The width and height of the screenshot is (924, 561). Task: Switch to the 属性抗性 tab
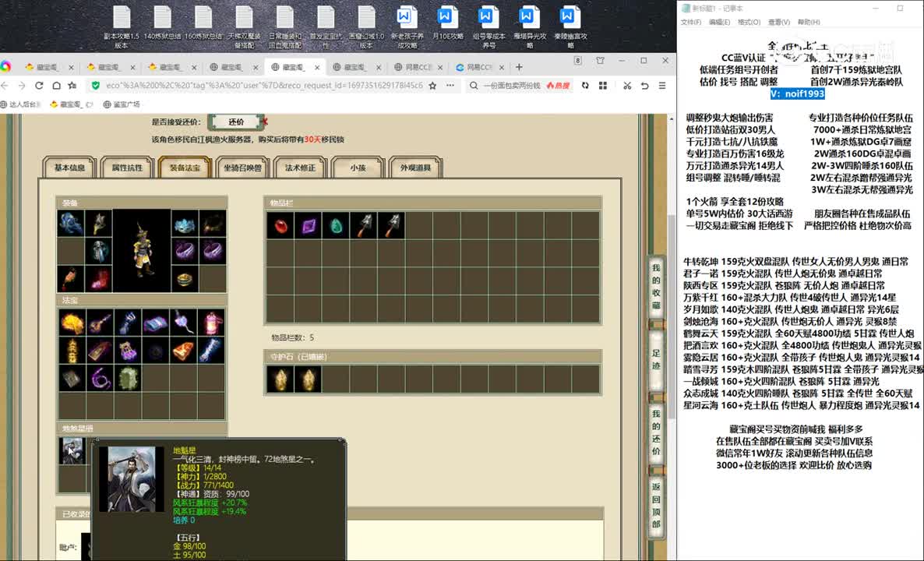click(x=127, y=168)
